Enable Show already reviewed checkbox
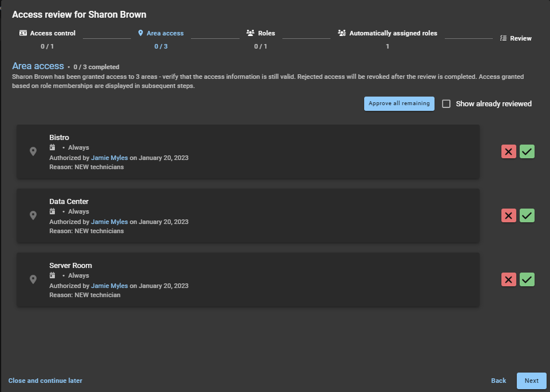This screenshot has height=392, width=550. tap(447, 104)
